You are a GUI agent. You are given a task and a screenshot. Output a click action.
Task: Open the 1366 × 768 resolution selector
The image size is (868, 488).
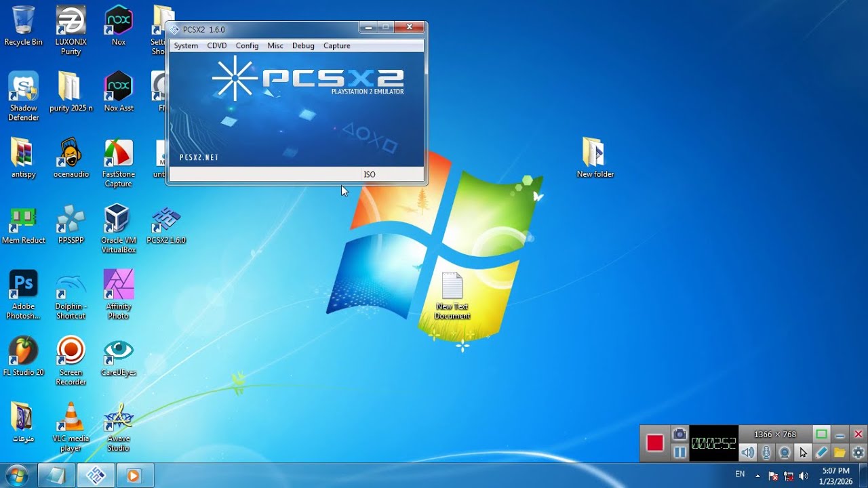(x=775, y=434)
